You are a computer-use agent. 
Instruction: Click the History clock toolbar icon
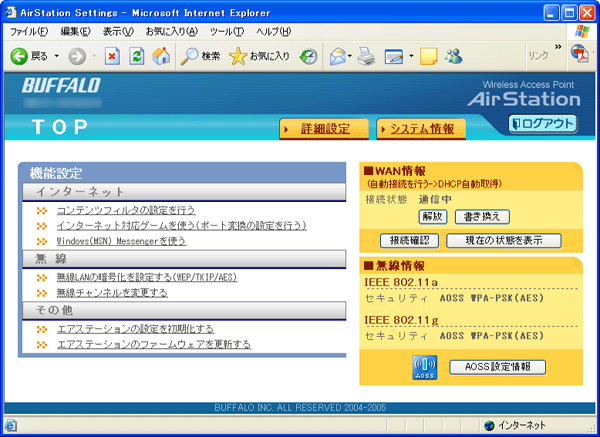click(x=308, y=57)
